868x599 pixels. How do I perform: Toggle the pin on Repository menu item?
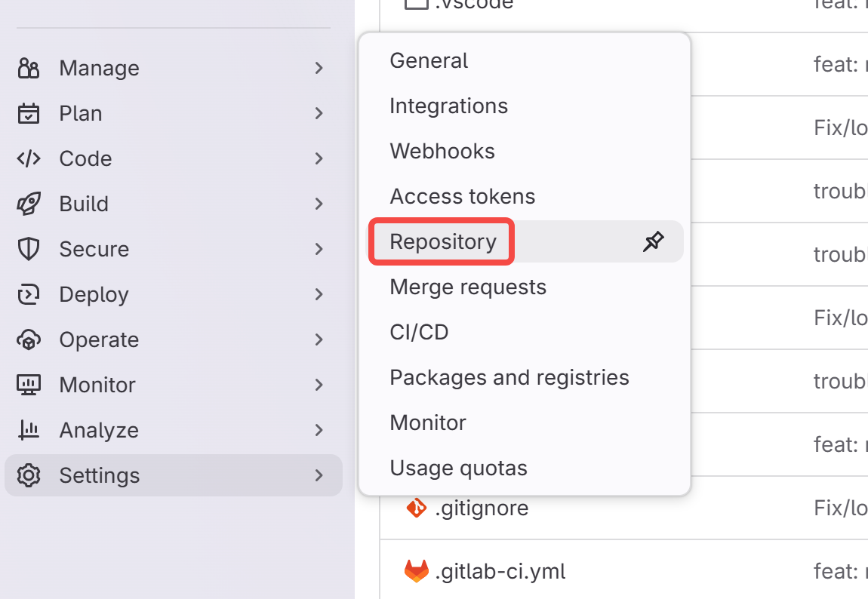click(x=653, y=241)
